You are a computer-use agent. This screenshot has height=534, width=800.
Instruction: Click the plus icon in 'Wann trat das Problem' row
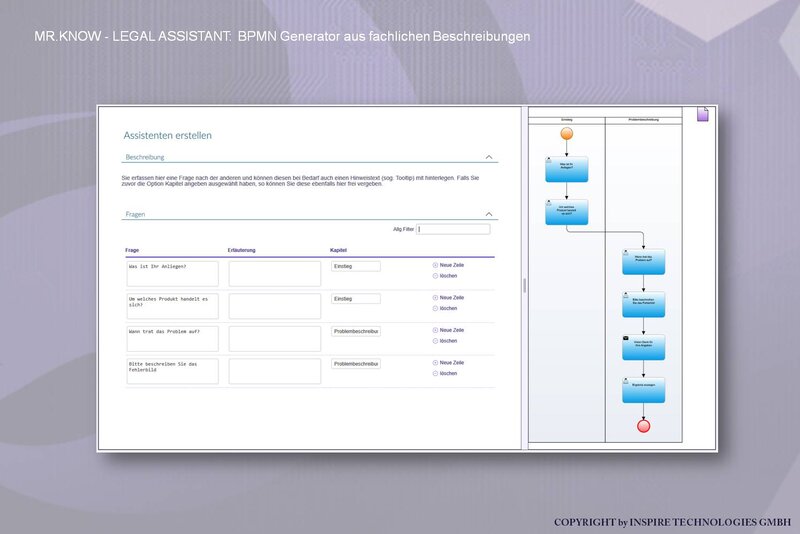click(x=435, y=330)
